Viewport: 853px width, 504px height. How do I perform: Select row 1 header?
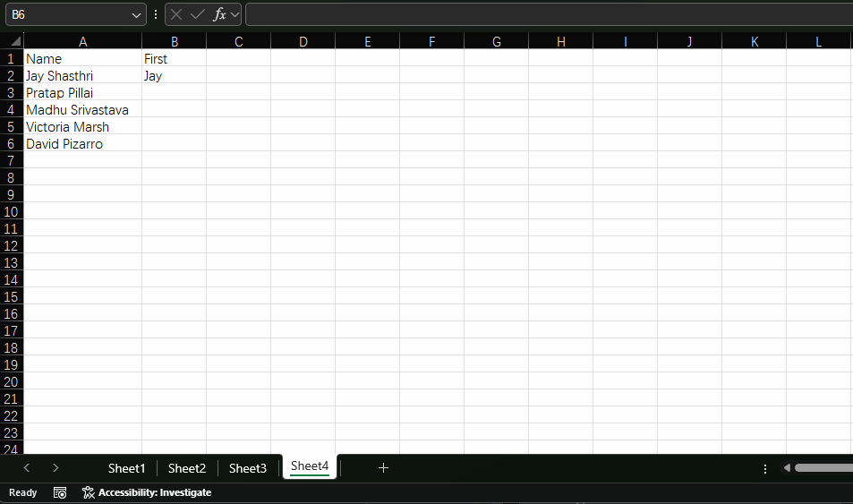click(x=11, y=58)
